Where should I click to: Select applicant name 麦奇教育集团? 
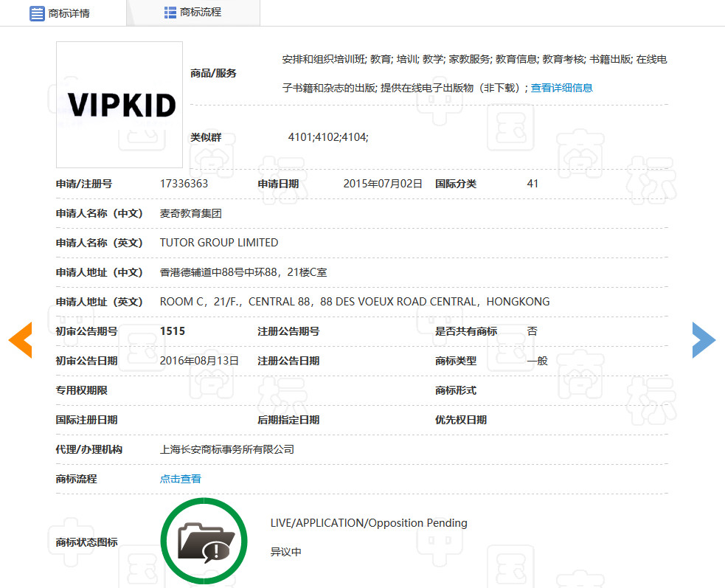[x=190, y=213]
